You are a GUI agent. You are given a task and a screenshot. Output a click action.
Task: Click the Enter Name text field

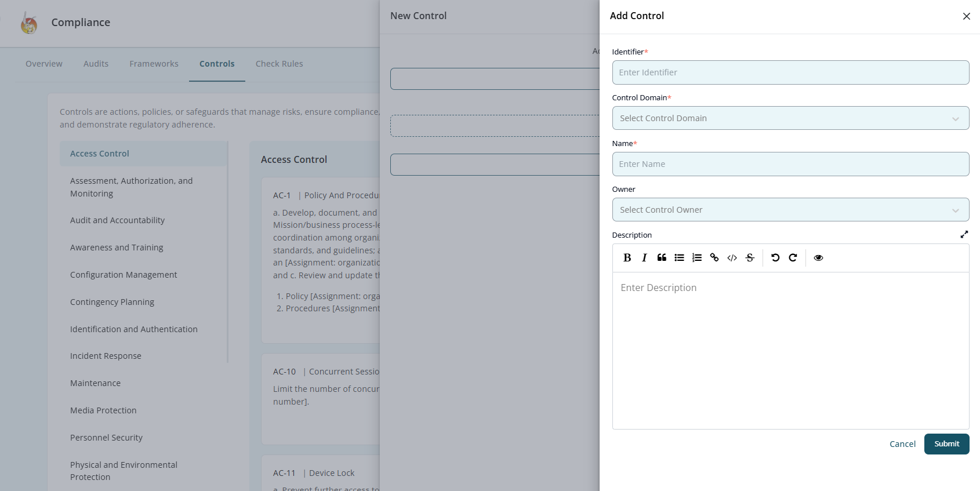pos(790,164)
